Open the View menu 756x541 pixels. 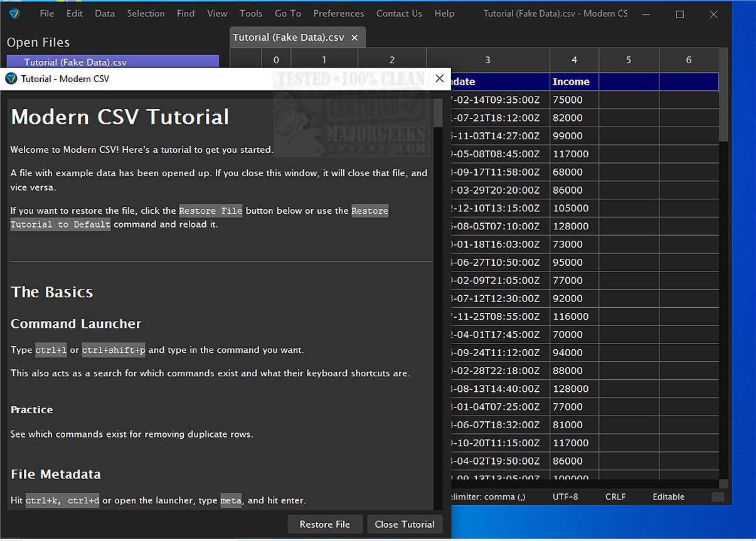[x=217, y=13]
